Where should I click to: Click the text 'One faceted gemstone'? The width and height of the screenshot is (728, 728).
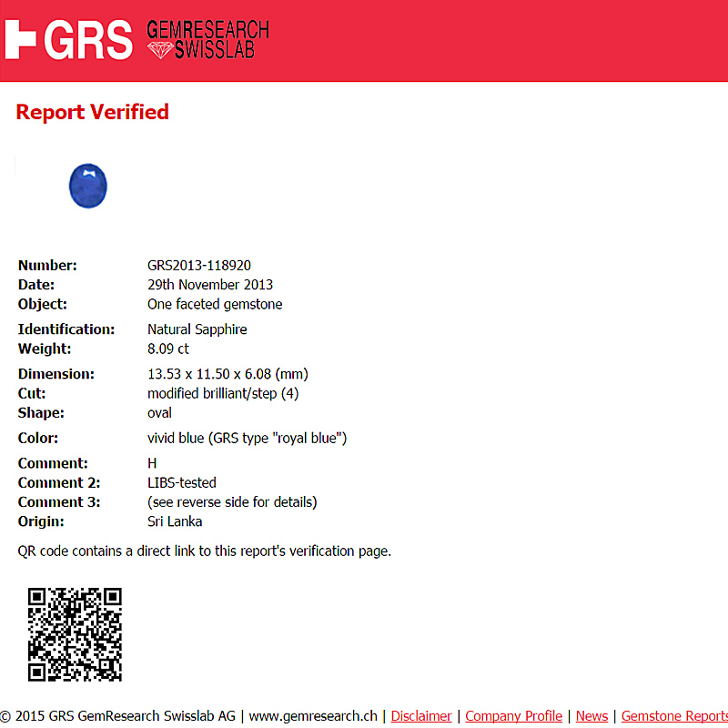pos(215,304)
